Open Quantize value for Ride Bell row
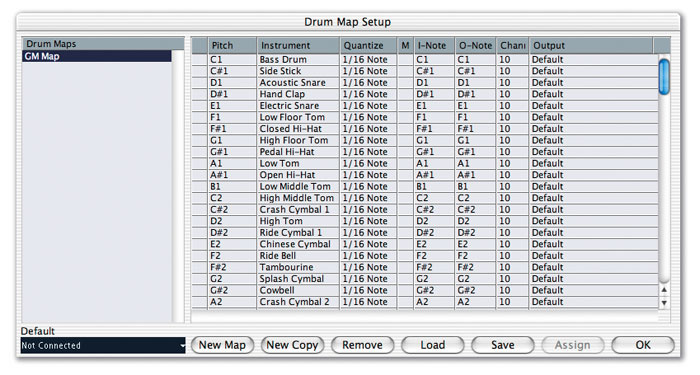The image size is (700, 375). click(368, 256)
